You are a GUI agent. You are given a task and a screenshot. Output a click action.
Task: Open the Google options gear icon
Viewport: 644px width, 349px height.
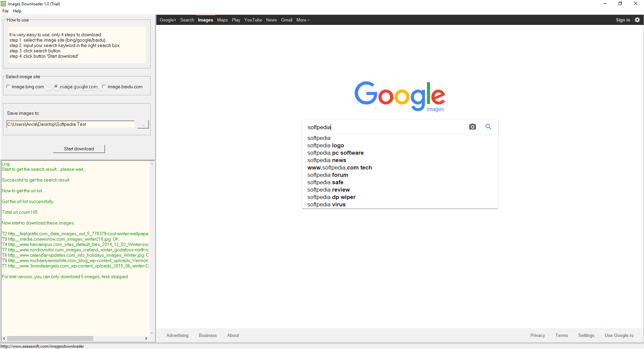pyautogui.click(x=637, y=20)
